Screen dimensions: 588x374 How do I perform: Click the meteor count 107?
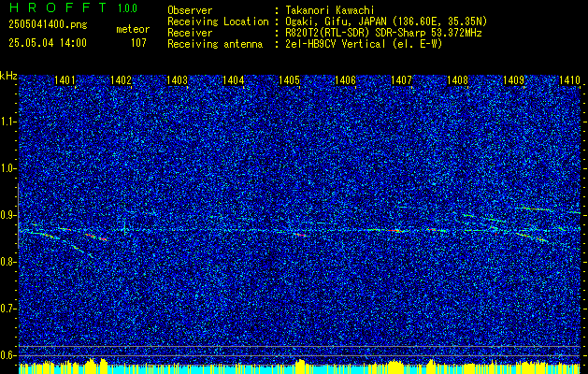[x=138, y=43]
